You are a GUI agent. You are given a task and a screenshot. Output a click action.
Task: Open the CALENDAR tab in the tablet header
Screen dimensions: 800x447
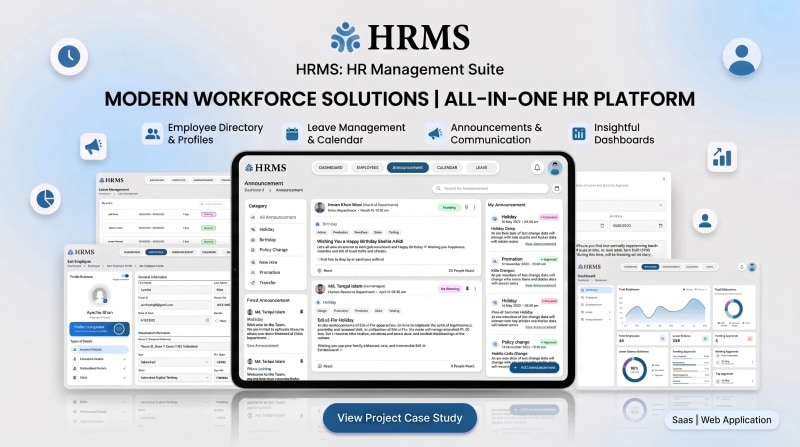(447, 167)
